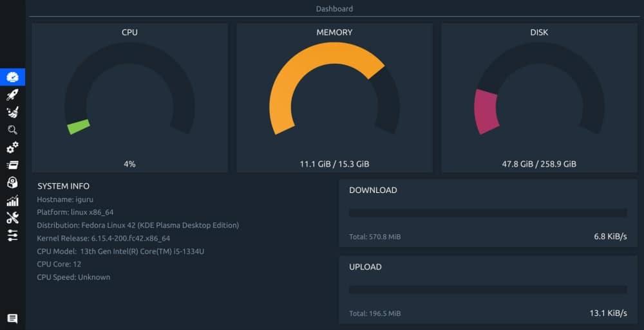Click the Hostname: iguru text line
The height and width of the screenshot is (330, 644).
coord(65,199)
